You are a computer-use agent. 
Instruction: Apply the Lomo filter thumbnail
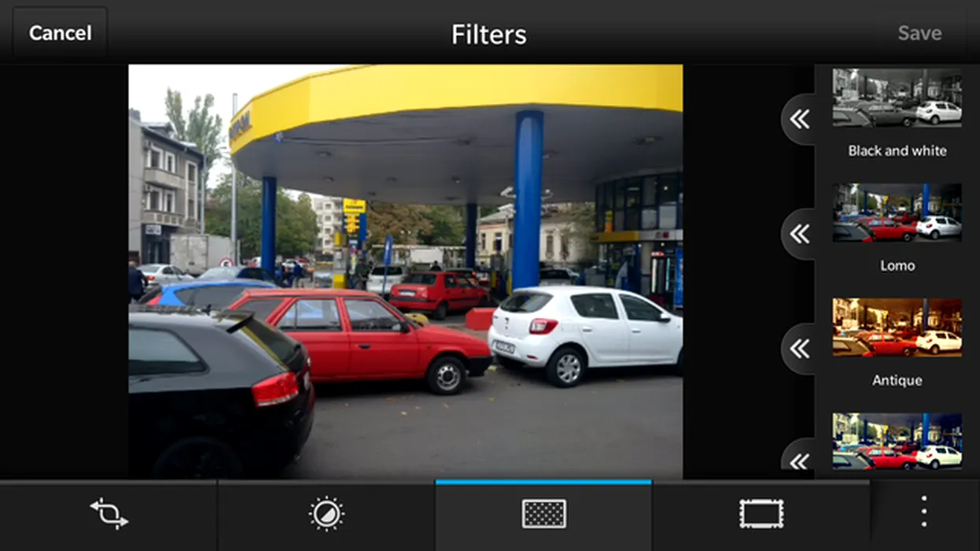[896, 213]
